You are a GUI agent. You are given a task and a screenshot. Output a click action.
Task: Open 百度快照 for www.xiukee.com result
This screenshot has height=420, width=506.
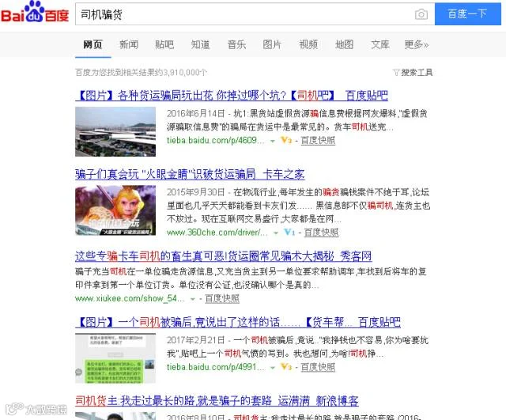pyautogui.click(x=222, y=298)
